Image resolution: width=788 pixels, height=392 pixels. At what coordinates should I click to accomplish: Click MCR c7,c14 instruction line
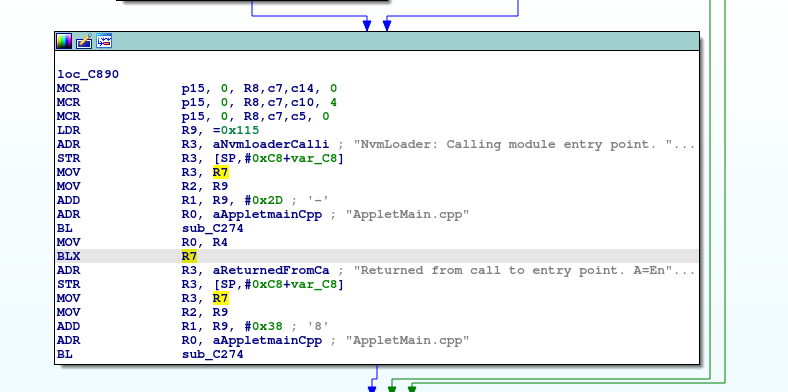(x=196, y=88)
